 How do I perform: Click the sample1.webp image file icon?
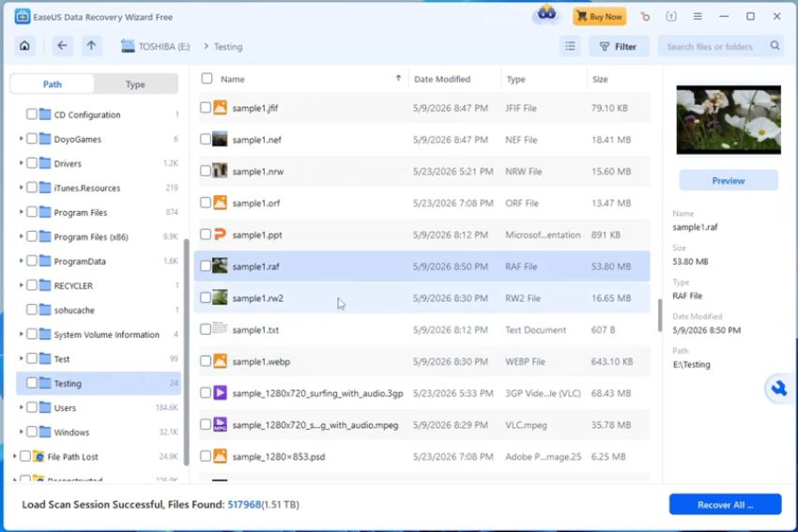pyautogui.click(x=220, y=361)
